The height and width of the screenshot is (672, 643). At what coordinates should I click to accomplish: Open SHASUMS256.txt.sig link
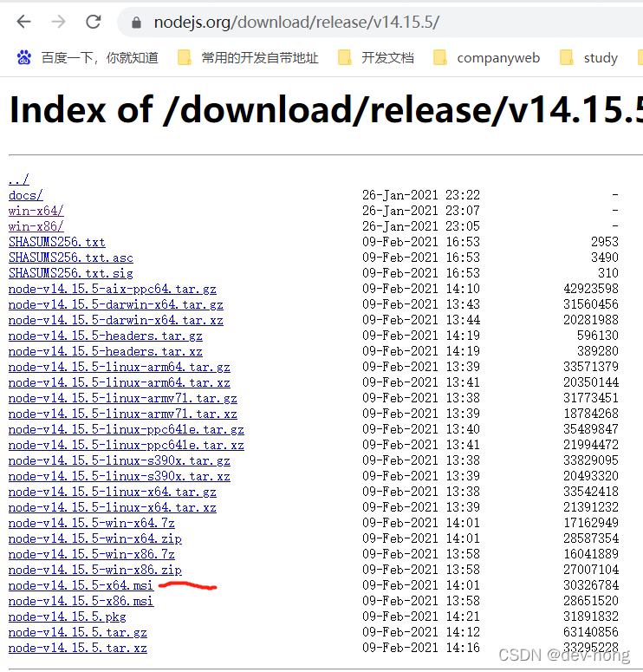coord(71,273)
